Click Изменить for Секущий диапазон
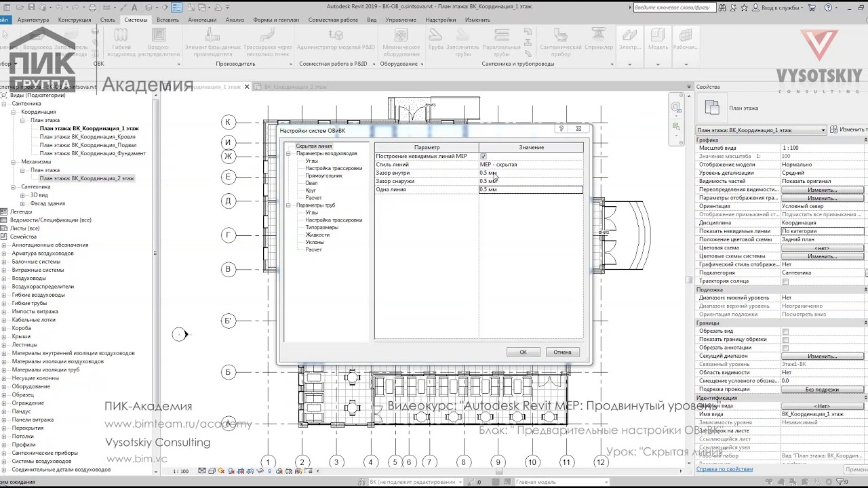The image size is (868, 488). 822,356
